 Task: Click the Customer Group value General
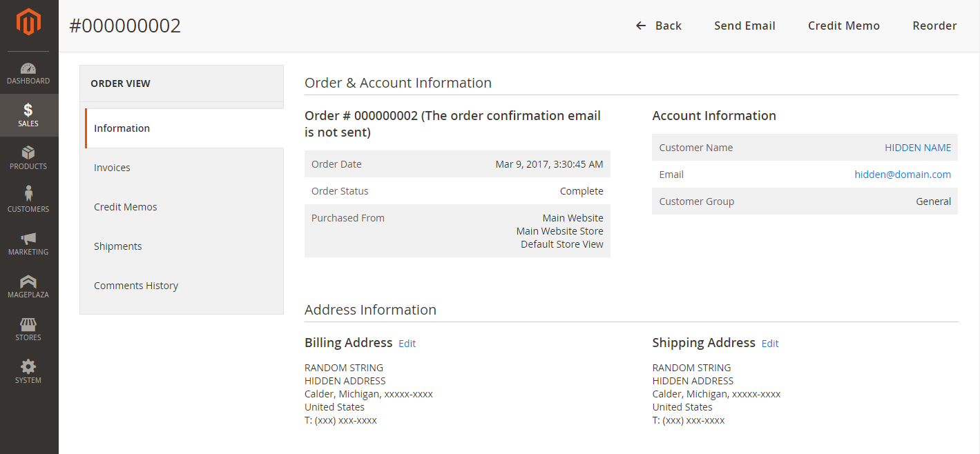click(933, 201)
